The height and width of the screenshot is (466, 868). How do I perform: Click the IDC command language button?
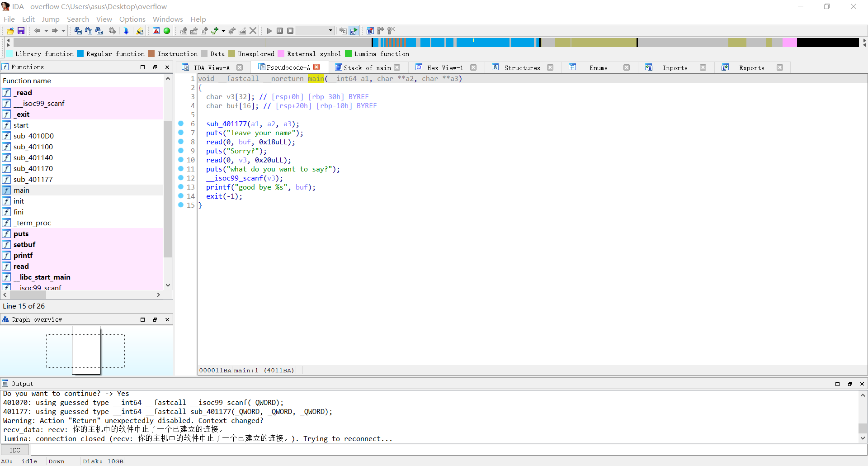coord(15,450)
